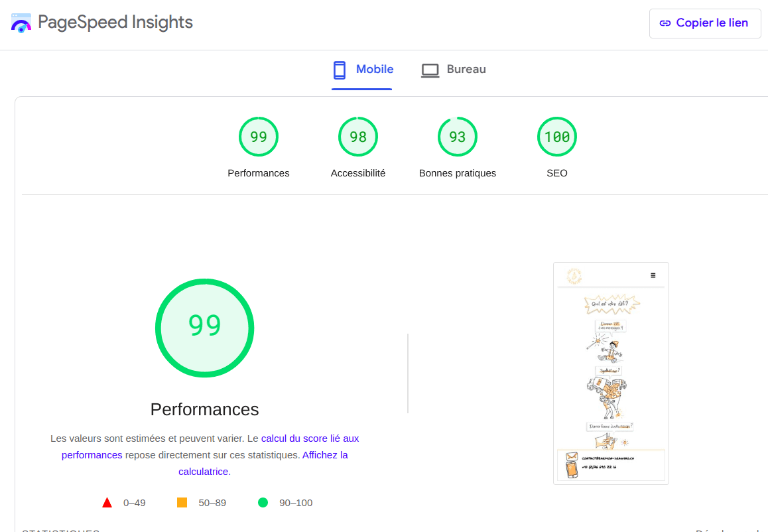Click the mobile page screenshot thumbnail
Viewport: 768px width, 532px height.
tap(611, 373)
